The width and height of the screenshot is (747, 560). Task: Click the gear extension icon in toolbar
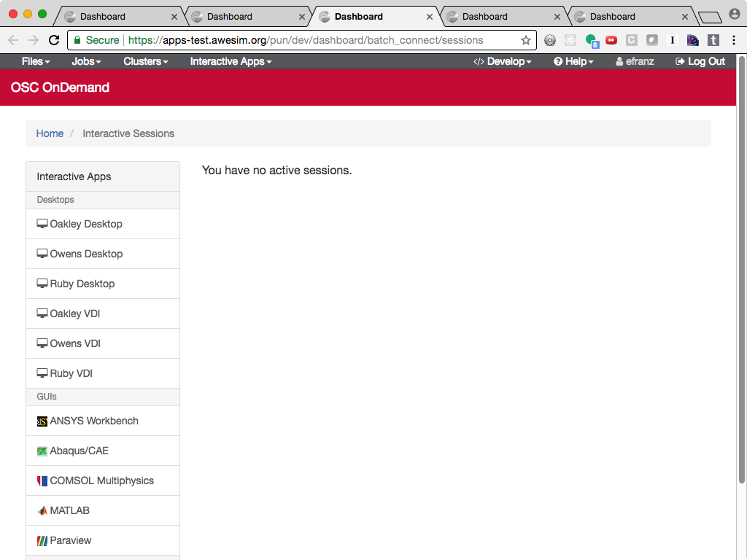[x=550, y=41]
